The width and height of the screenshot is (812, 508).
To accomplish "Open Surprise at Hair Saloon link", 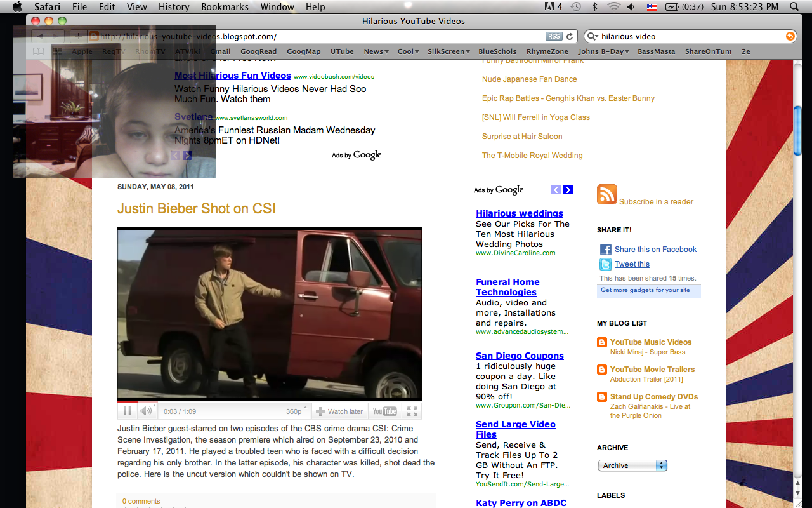I will (522, 137).
